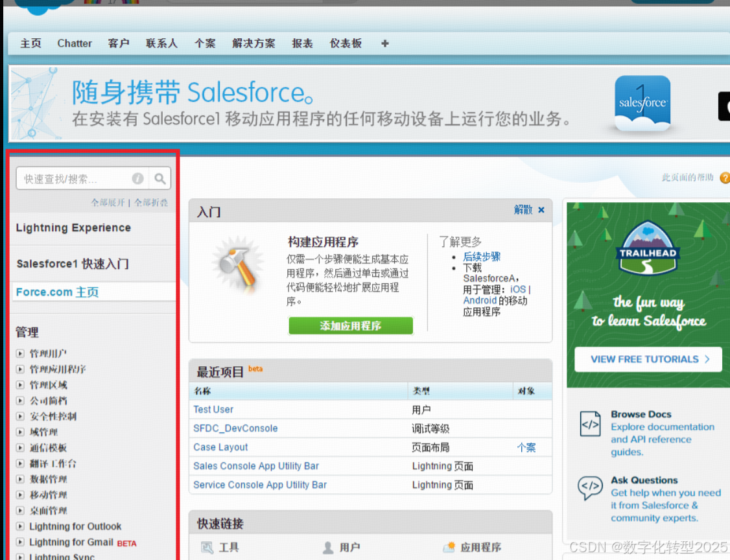The image size is (730, 560).
Task: Click the Salesforce1 app logo in the banner
Action: tap(641, 104)
